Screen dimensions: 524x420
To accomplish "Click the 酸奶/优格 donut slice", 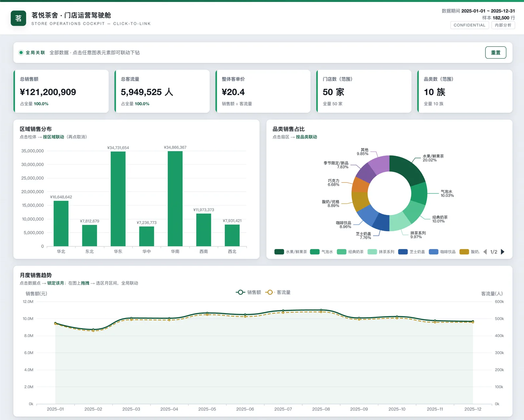I will (360, 201).
